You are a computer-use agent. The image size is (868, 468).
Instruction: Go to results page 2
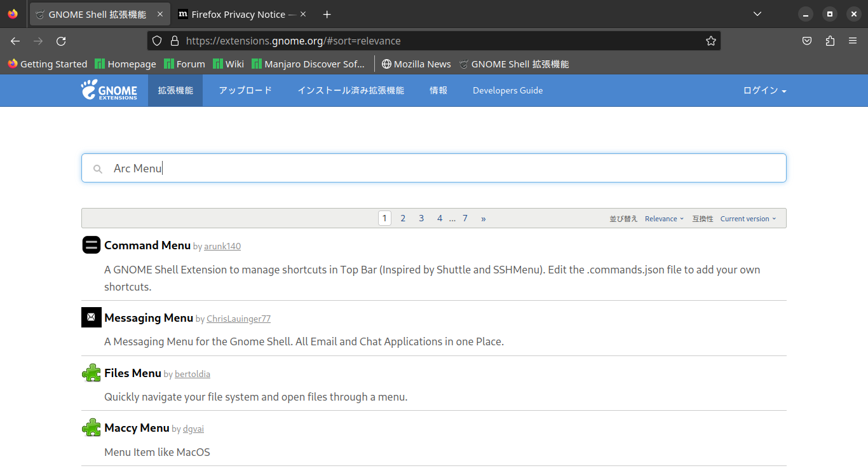[403, 218]
